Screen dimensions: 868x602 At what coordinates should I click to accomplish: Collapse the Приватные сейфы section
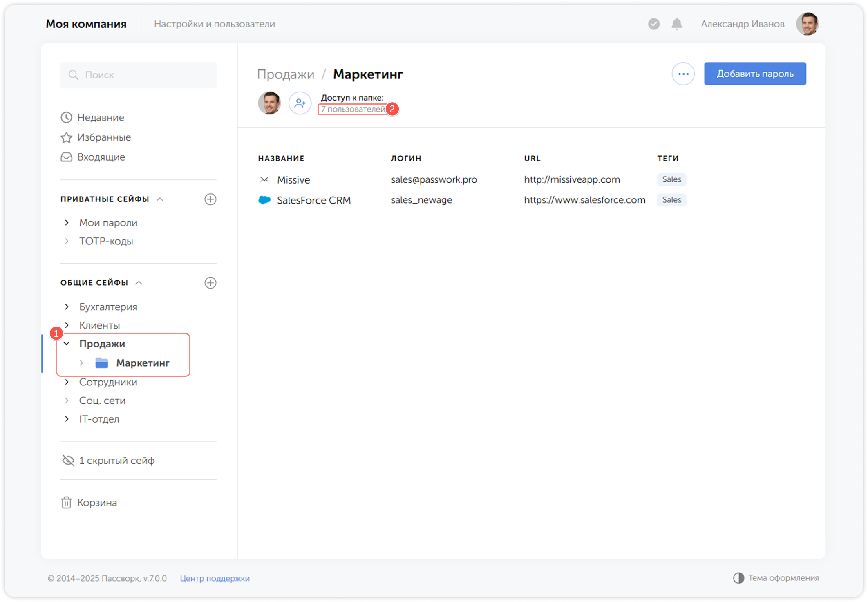click(160, 199)
